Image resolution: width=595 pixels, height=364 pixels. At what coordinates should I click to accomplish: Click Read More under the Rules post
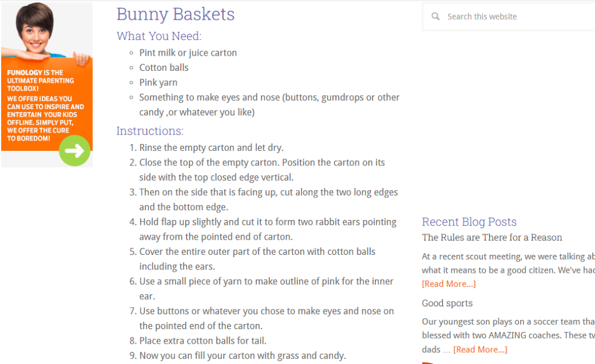449,284
